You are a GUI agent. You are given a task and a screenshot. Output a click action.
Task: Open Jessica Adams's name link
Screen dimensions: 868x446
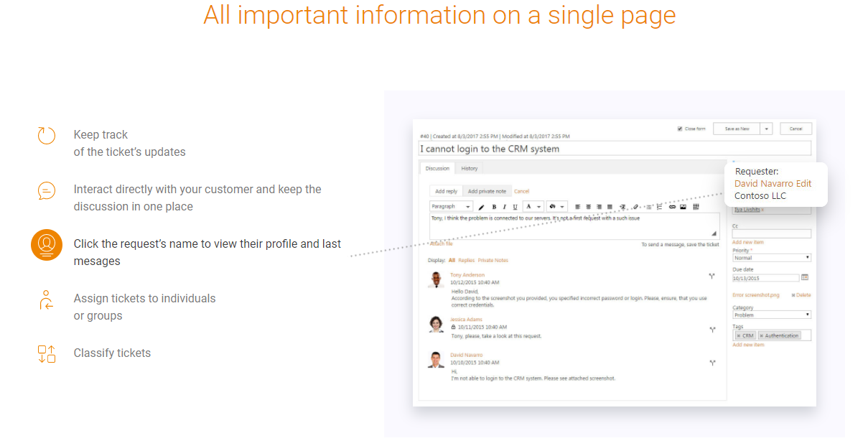click(466, 320)
